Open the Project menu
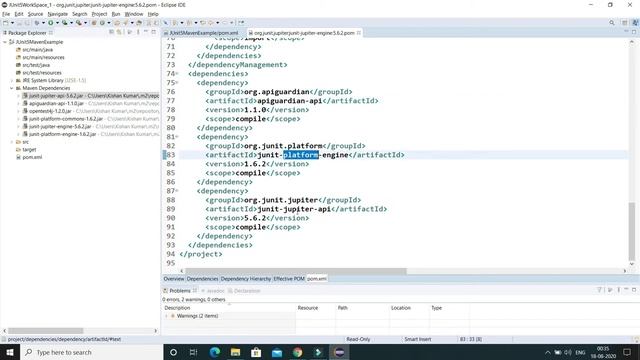The width and height of the screenshot is (640, 360). pyautogui.click(x=99, y=14)
